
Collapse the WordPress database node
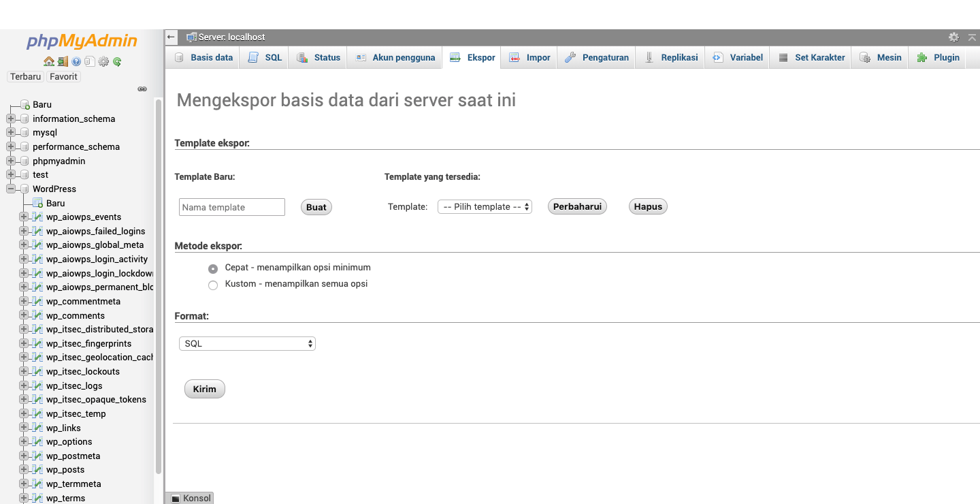[11, 189]
